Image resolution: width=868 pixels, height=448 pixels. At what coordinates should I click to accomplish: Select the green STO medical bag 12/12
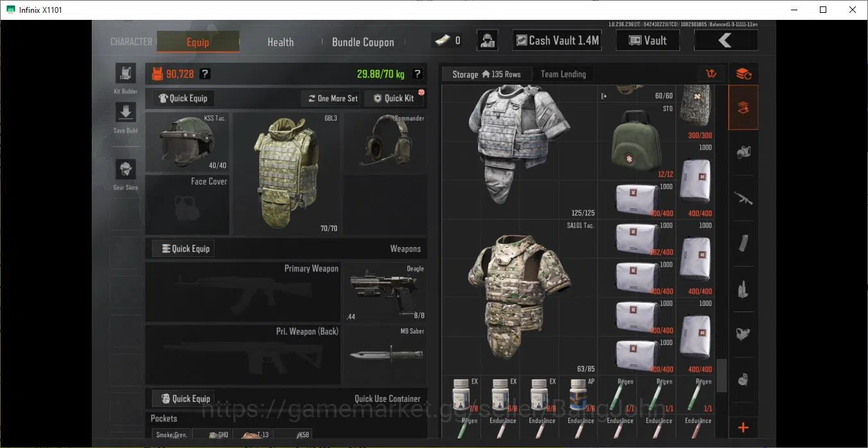point(636,142)
